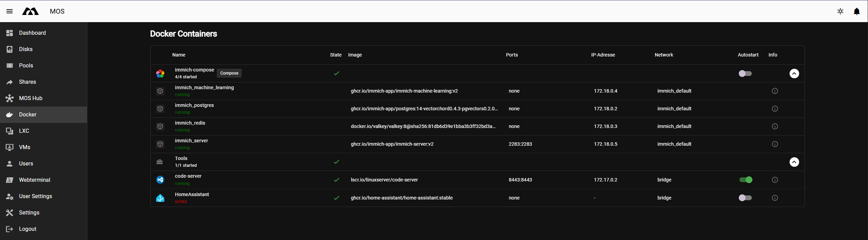Navigate to Shares
Image resolution: width=868 pixels, height=240 pixels.
(43, 82)
